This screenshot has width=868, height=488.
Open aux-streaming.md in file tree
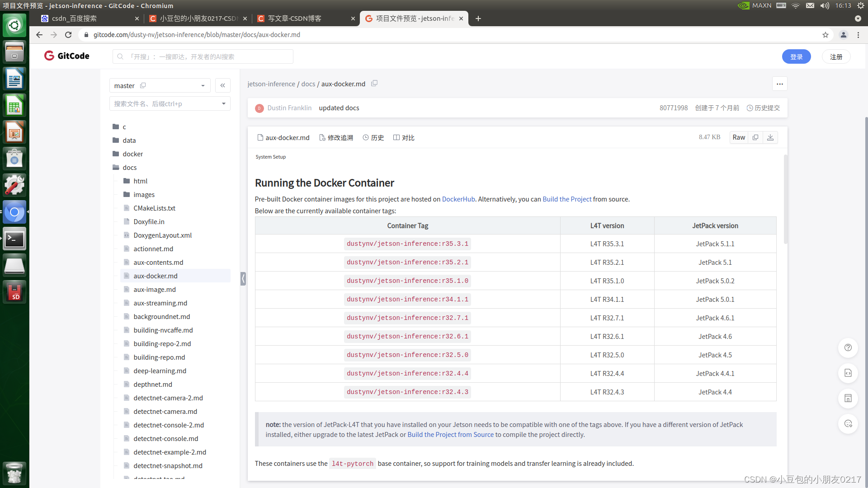[x=160, y=303]
